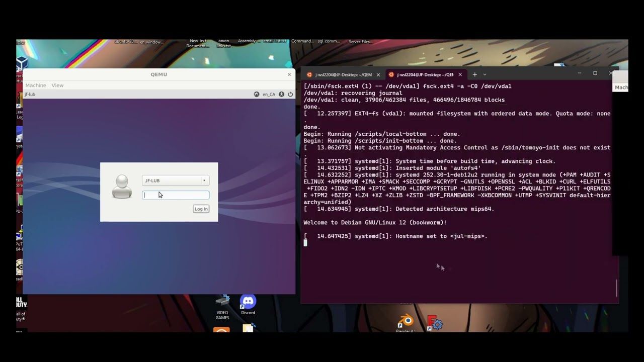Viewport: 644px width, 362px height.
Task: Minimize the terminal window
Action: pyautogui.click(x=580, y=73)
